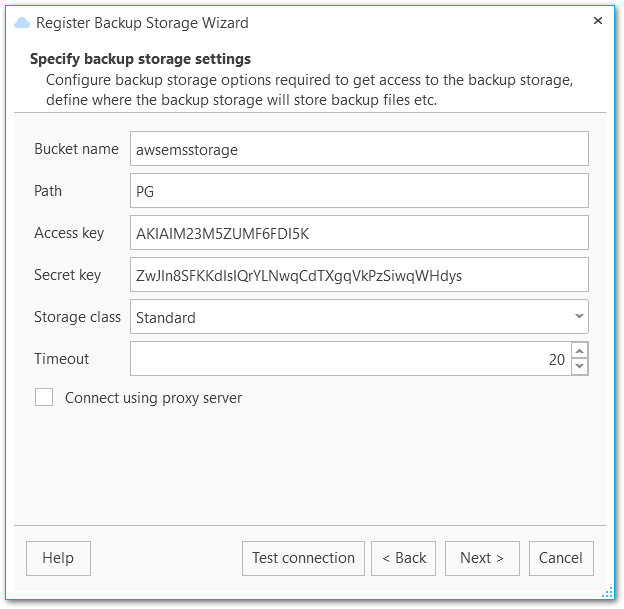
Task: Go back to the previous wizard step
Action: click(403, 558)
